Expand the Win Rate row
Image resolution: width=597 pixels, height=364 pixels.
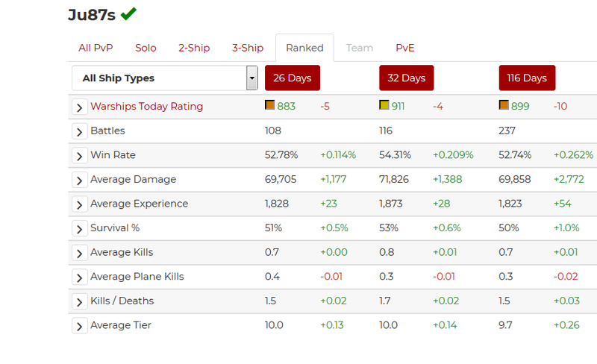tap(80, 155)
